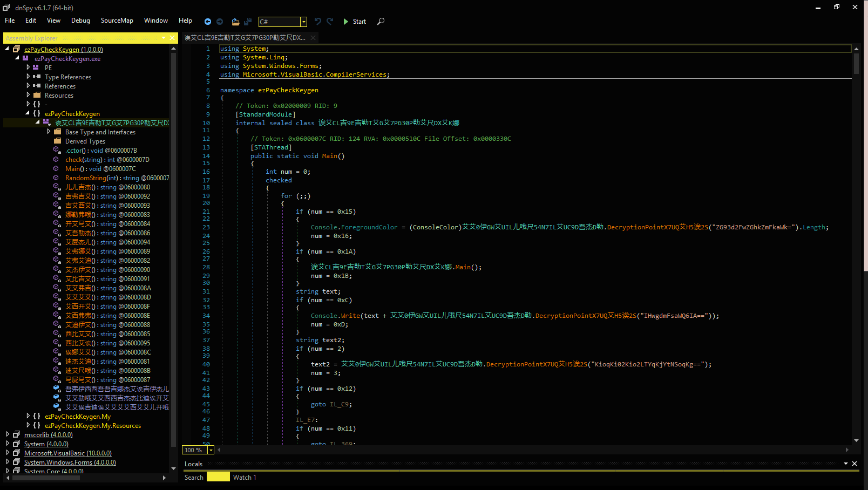Screen dimensions: 868x490
Task: Open the C# language dropdown
Action: (x=304, y=22)
